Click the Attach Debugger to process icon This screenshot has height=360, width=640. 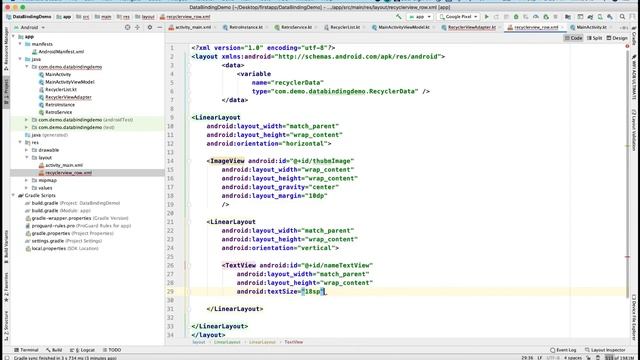click(x=546, y=17)
